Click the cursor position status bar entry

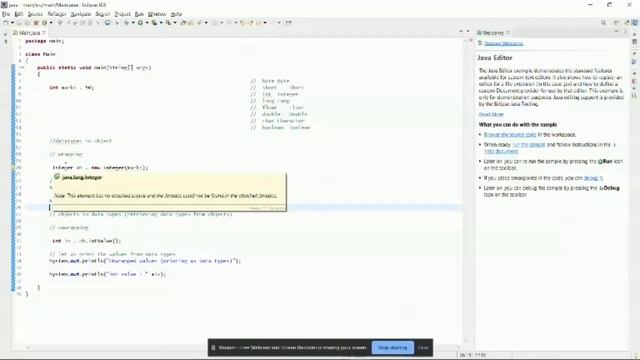click(x=473, y=355)
